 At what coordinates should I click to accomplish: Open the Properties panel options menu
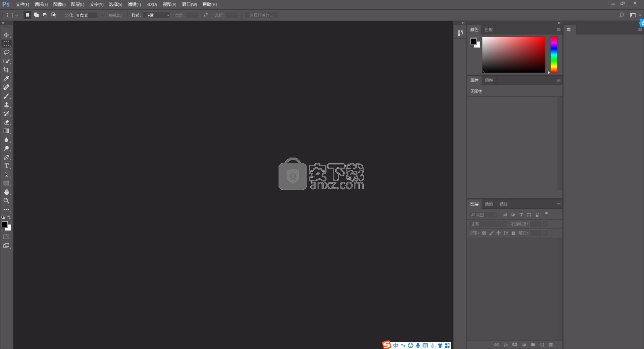[559, 81]
